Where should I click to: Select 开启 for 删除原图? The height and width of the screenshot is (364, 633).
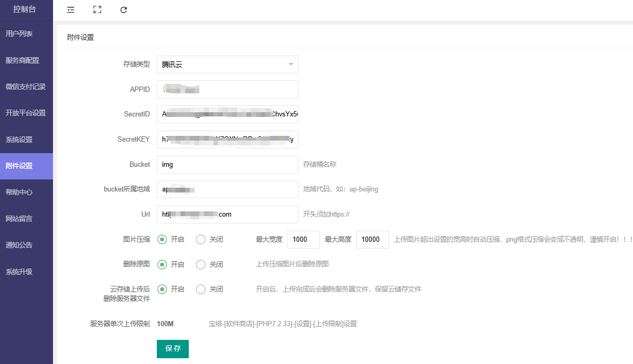(x=163, y=264)
